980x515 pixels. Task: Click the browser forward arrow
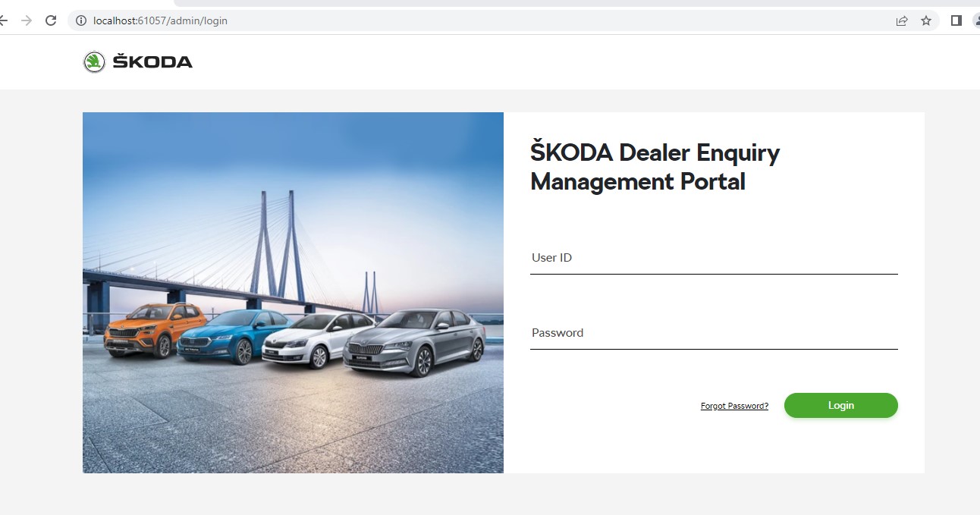click(27, 20)
